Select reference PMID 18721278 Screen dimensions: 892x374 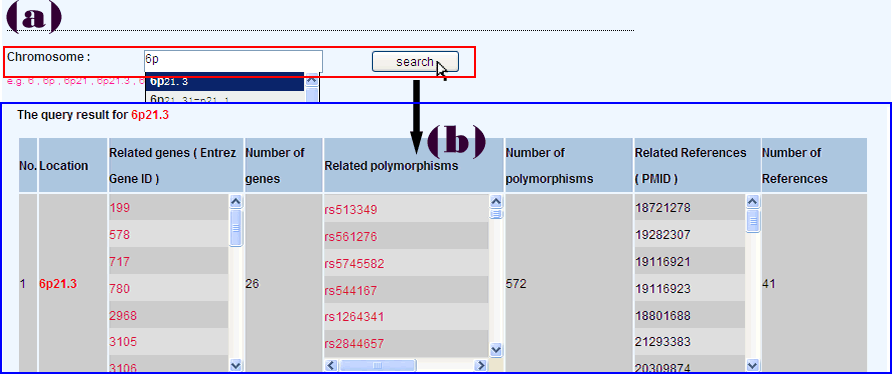662,208
